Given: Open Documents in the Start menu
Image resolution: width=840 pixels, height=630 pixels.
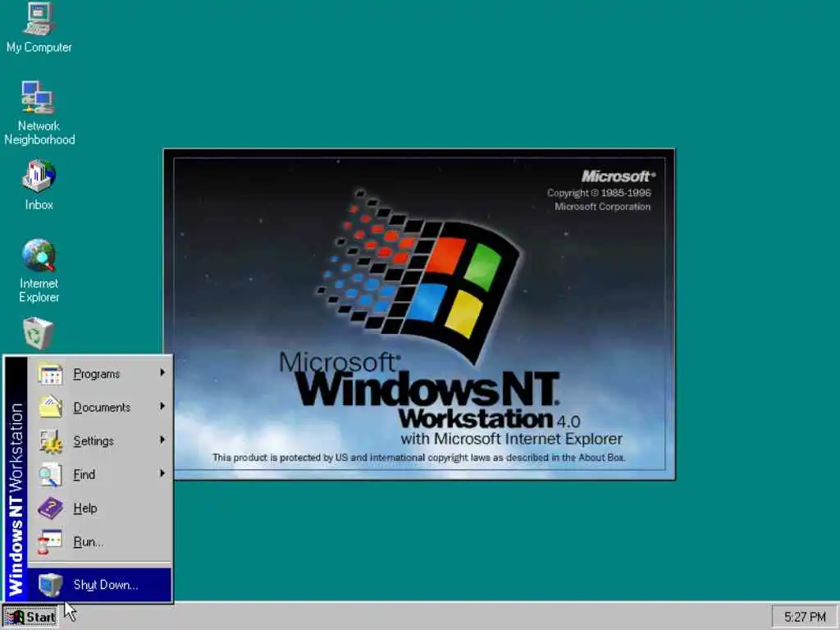Looking at the screenshot, I should pos(99,407).
